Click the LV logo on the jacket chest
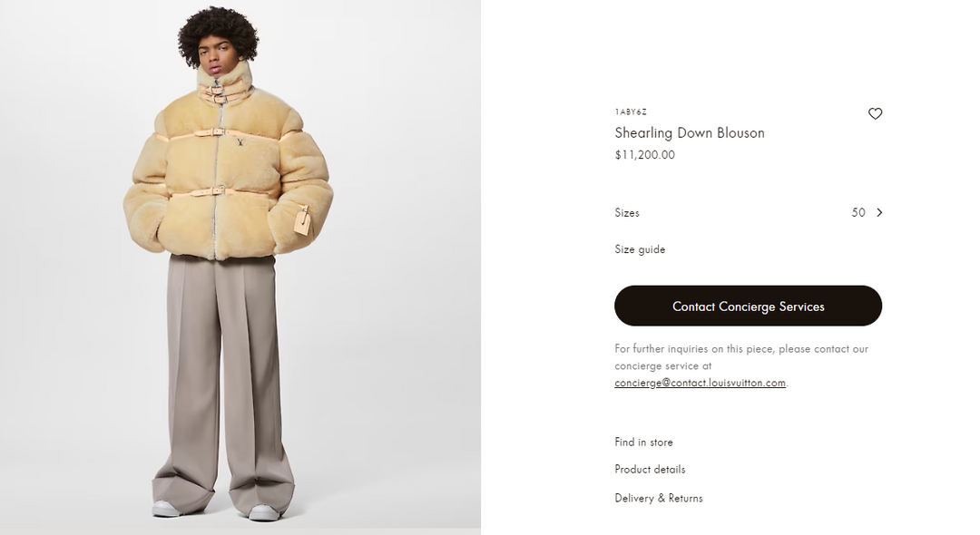The image size is (980, 535). click(x=240, y=142)
